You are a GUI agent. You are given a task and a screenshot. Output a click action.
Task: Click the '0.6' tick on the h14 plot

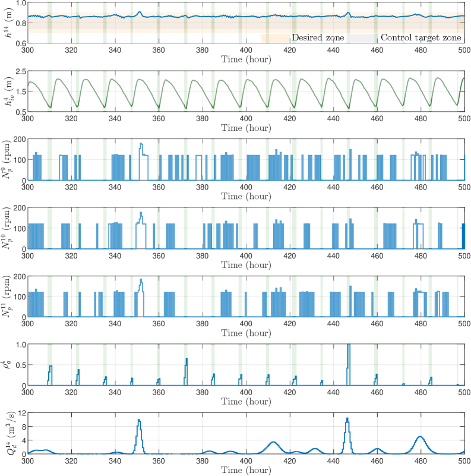pyautogui.click(x=21, y=43)
